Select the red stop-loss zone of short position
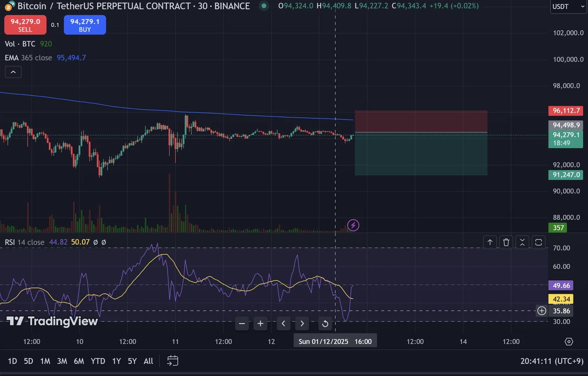Screen dimensions: 588x376 421,122
